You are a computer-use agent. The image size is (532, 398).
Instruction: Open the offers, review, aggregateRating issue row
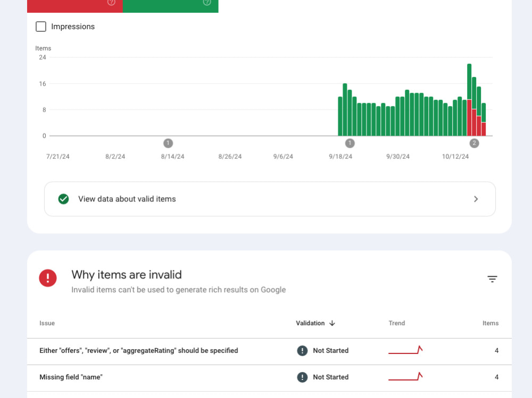(x=269, y=351)
